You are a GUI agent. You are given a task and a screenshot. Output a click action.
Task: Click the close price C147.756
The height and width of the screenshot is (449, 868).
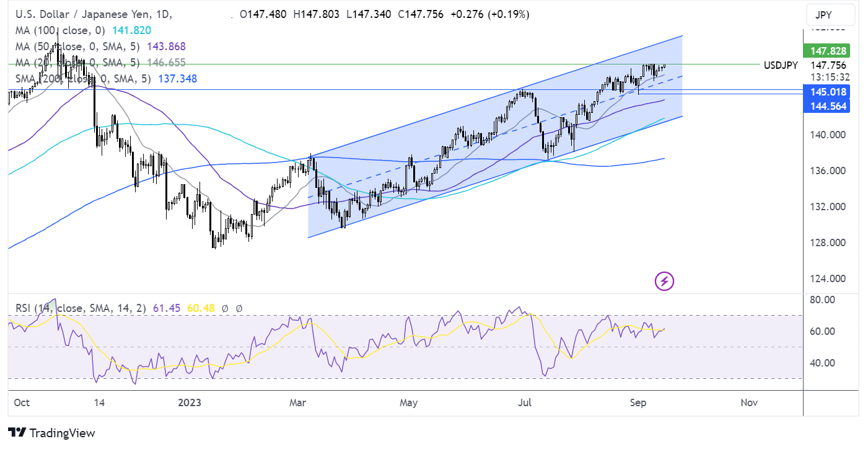[420, 14]
